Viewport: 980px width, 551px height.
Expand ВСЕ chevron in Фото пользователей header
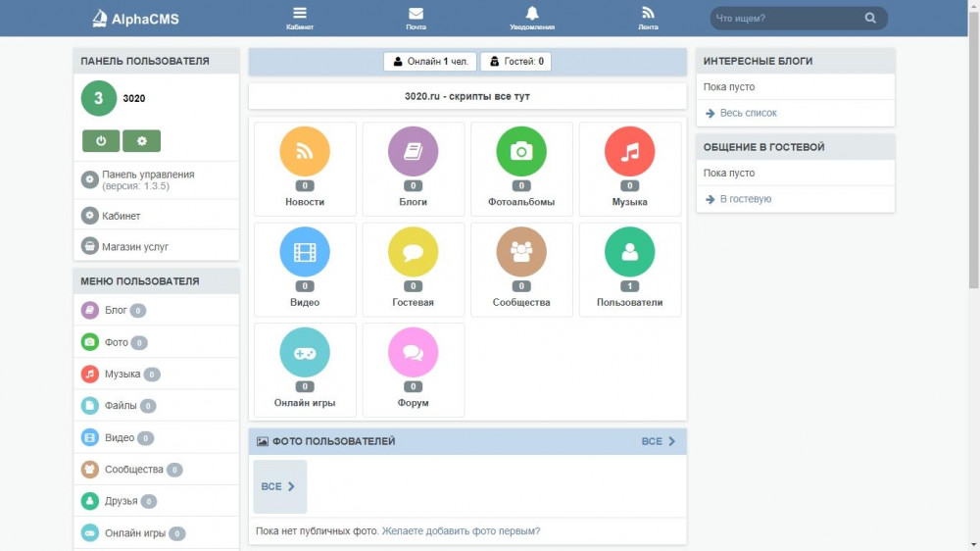659,441
